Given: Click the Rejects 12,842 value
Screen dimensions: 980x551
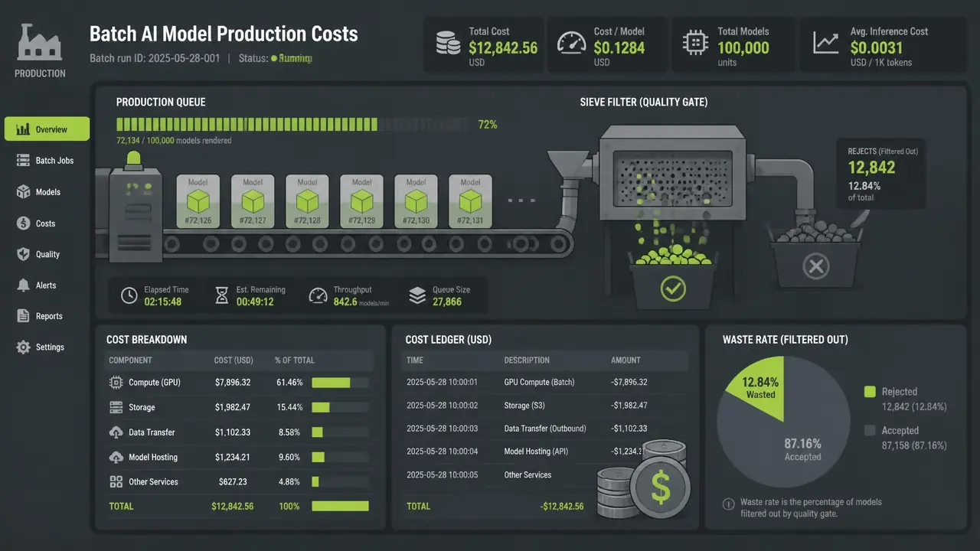Looking at the screenshot, I should (x=871, y=168).
